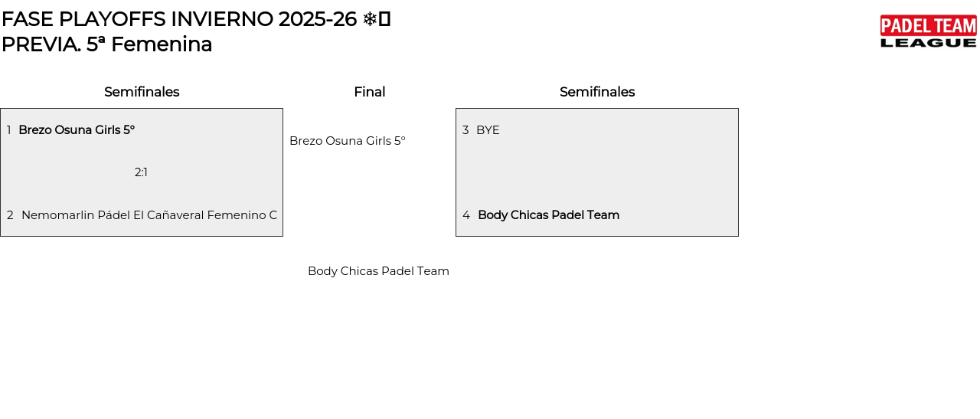Click Brezo Osuna Girls 5º in Final column
The image size is (980, 419).
pos(348,141)
